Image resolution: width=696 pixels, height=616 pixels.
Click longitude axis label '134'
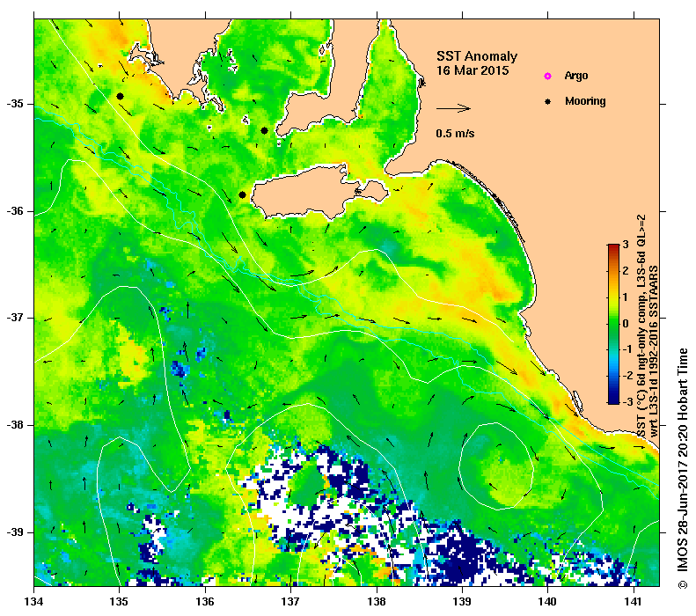(x=34, y=601)
